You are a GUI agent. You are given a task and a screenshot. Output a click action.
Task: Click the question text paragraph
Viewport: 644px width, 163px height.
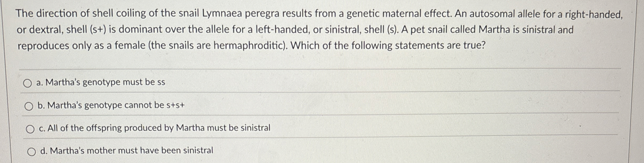pyautogui.click(x=291, y=29)
